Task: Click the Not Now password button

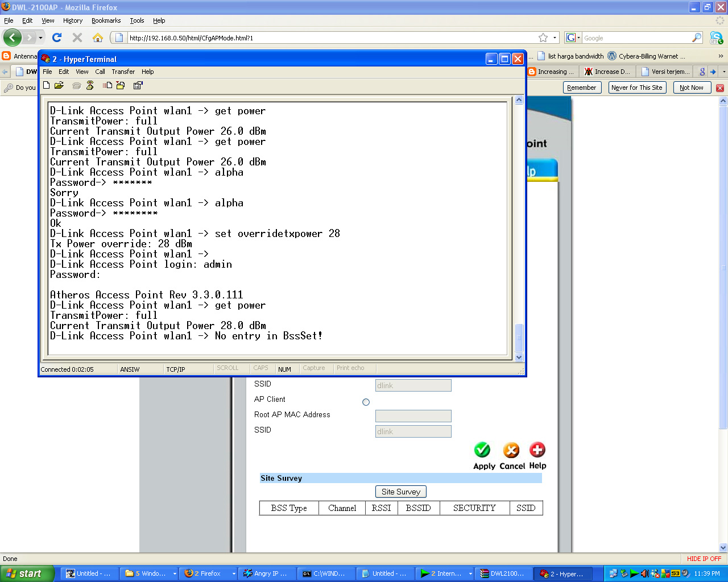Action: coord(691,88)
